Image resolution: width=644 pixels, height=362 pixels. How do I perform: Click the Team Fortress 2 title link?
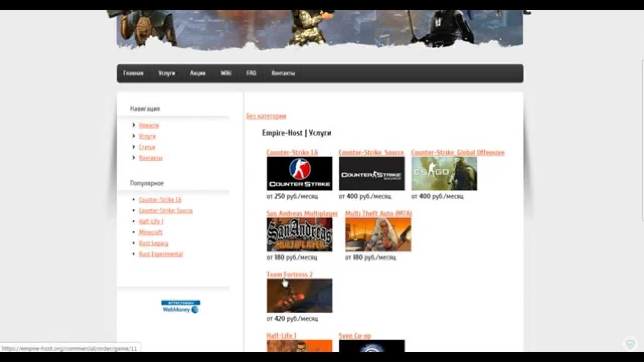(290, 275)
